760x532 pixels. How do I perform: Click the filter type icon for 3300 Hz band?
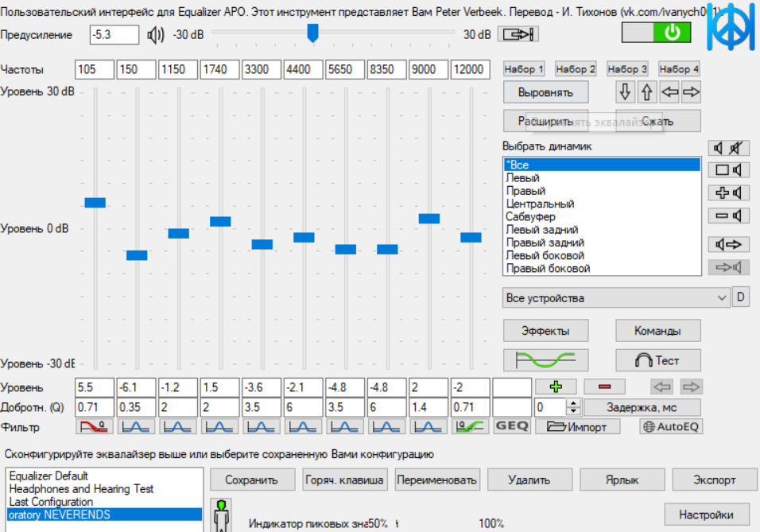(x=262, y=427)
